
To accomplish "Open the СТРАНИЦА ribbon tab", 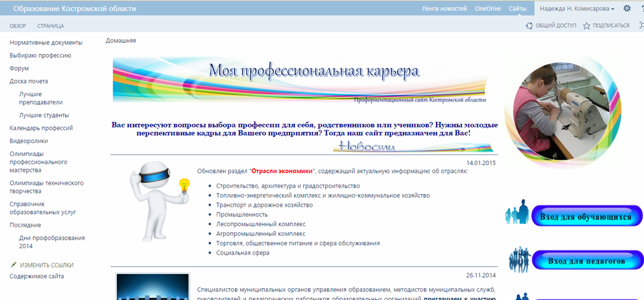I will coord(50,26).
